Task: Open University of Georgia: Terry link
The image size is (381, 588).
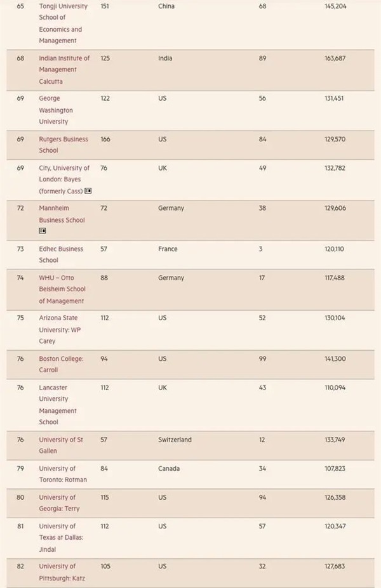Action: click(59, 503)
